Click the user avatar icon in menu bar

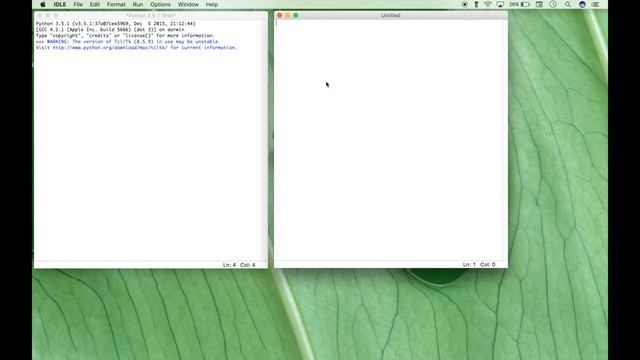[582, 4]
